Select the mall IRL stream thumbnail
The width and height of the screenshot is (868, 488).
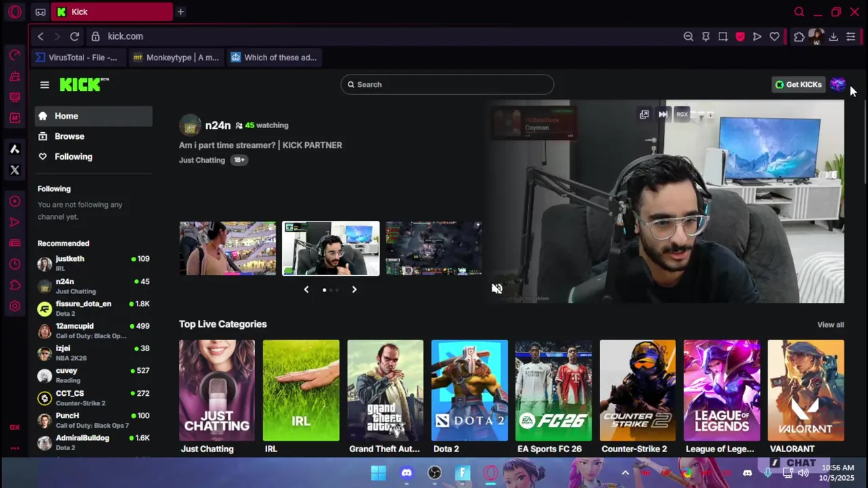coord(228,248)
